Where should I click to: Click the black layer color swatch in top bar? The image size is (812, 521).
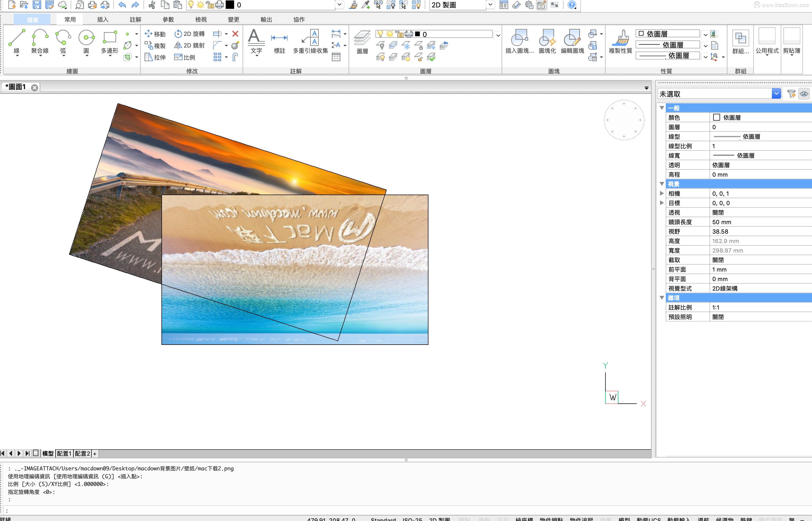click(x=230, y=5)
